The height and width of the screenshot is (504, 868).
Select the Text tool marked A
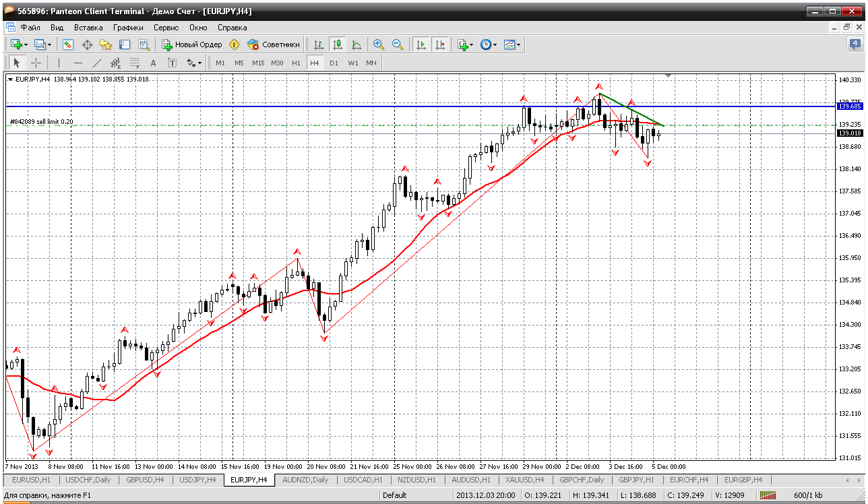coord(153,63)
